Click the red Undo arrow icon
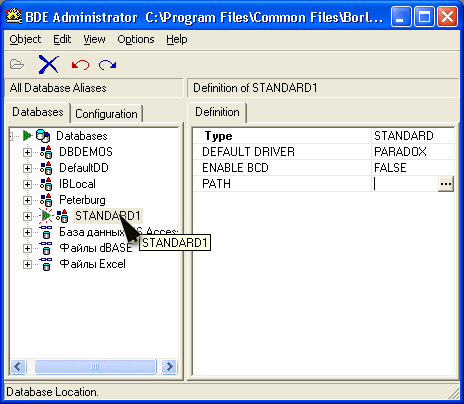Image resolution: width=464 pixels, height=404 pixels. 80,65
